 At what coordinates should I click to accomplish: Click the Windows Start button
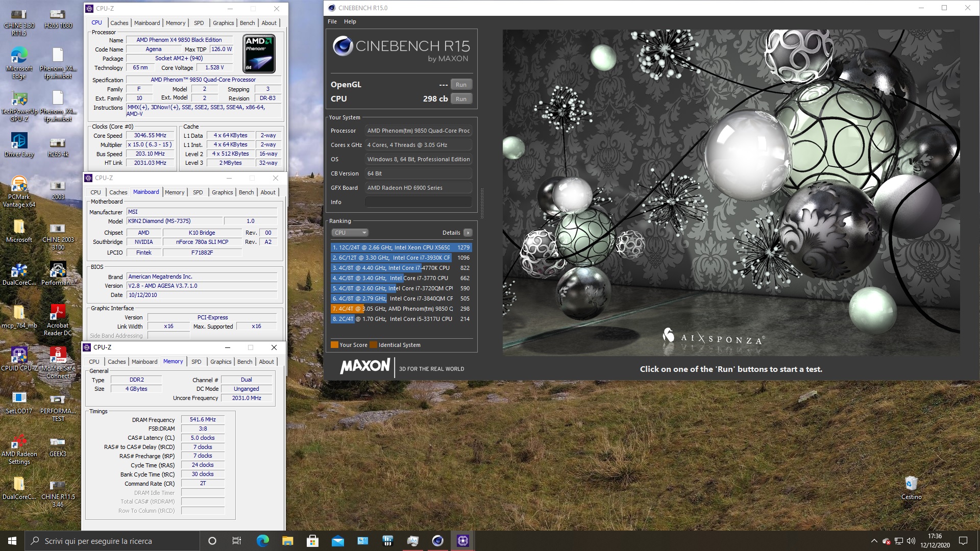tap(12, 541)
